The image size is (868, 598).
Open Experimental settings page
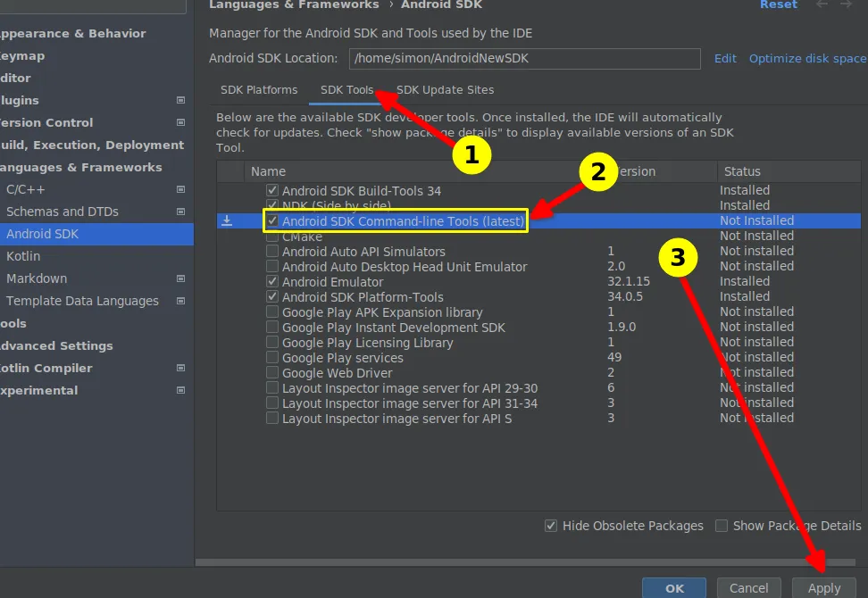click(38, 390)
